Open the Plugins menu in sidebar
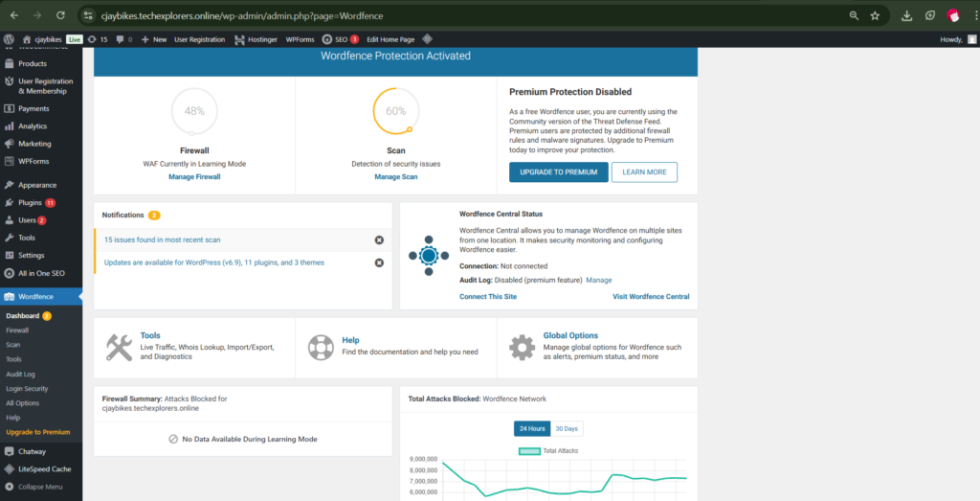 click(x=30, y=203)
